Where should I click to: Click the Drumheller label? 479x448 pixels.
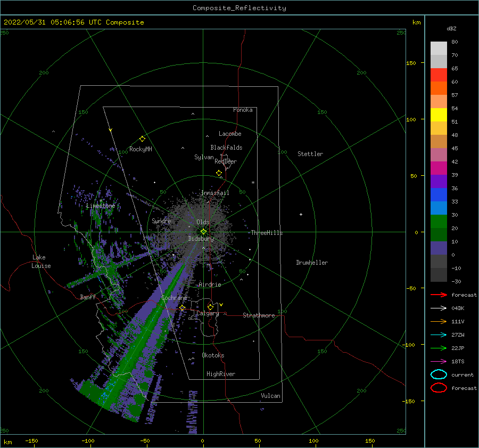click(312, 263)
